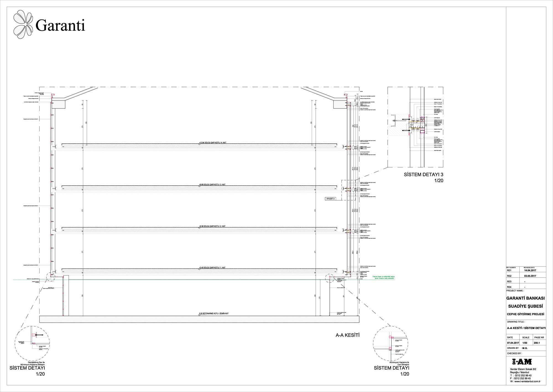Click the SYS-DET-3 label box

(330, 199)
